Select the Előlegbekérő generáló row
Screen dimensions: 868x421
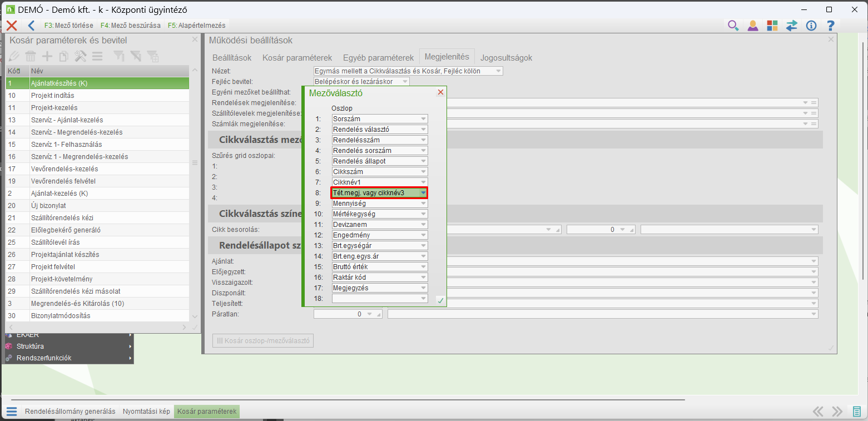(x=97, y=230)
